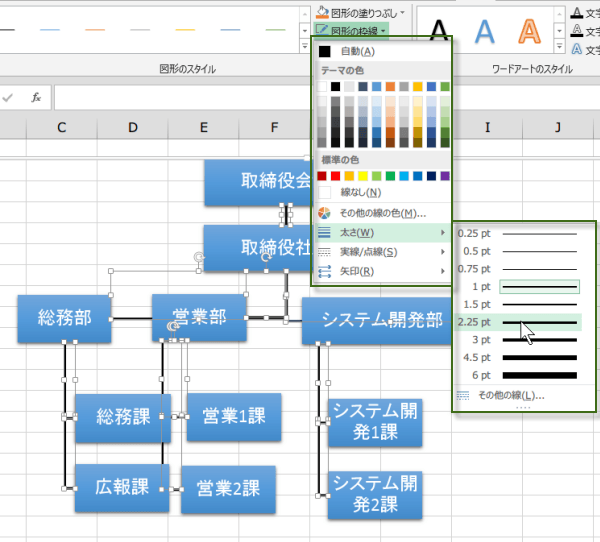Apply the light blue line shape style

pyautogui.click(x=50, y=29)
